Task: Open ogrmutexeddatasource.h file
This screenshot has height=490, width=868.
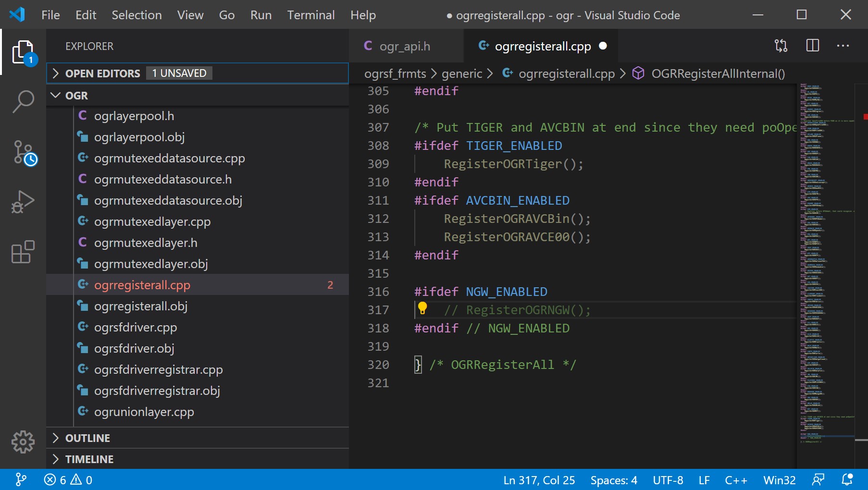Action: coord(198,179)
